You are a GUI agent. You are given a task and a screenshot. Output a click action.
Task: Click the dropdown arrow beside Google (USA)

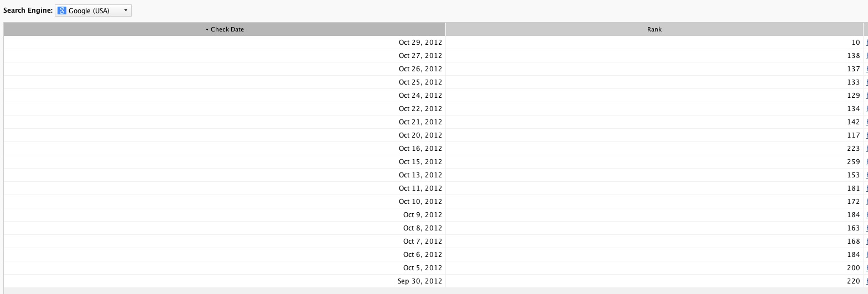point(126,11)
